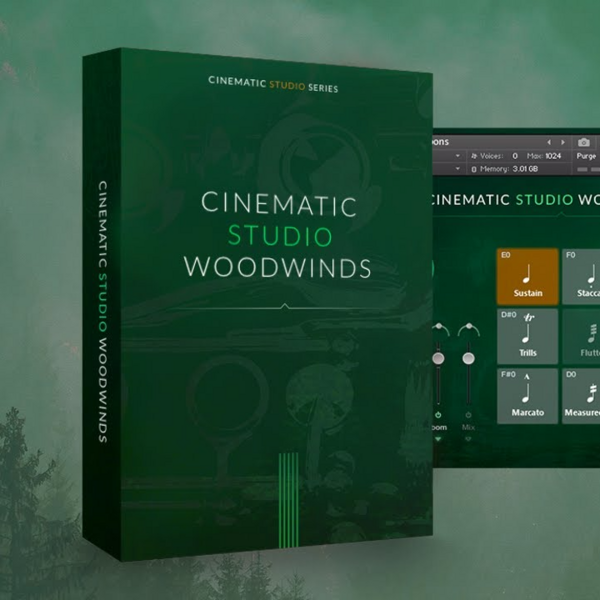
Task: Select the Marcato articulation tile
Action: [x=527, y=396]
